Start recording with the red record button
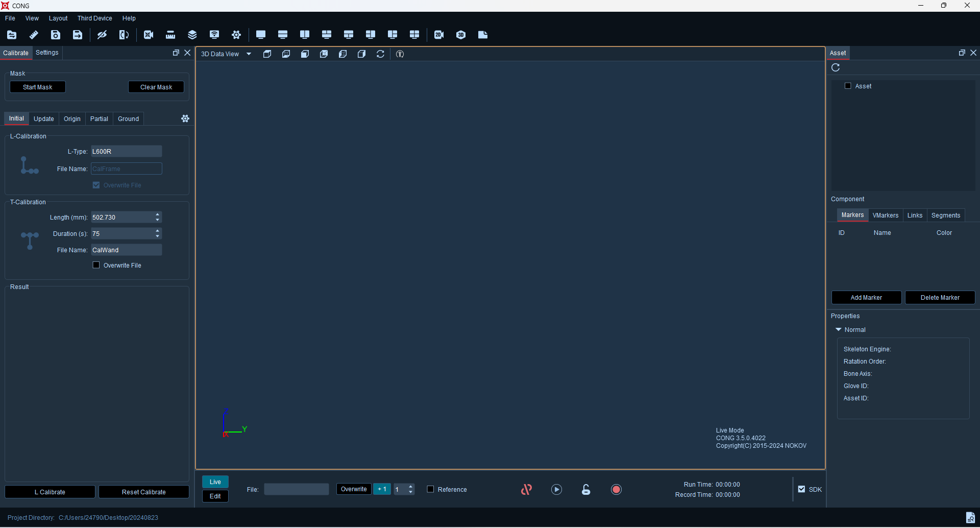The image size is (980, 528). [x=616, y=489]
